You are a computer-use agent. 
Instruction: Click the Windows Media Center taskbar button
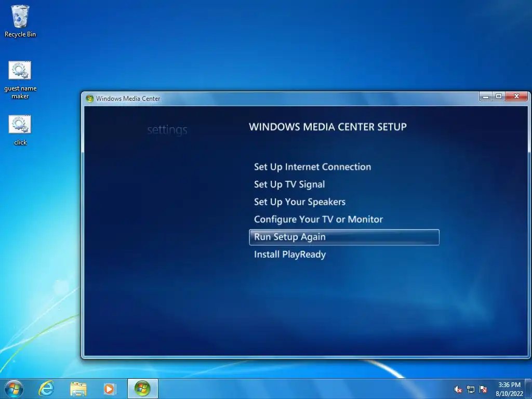(x=142, y=389)
